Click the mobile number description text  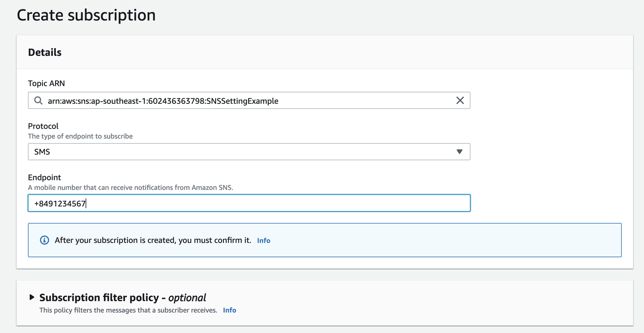[130, 188]
